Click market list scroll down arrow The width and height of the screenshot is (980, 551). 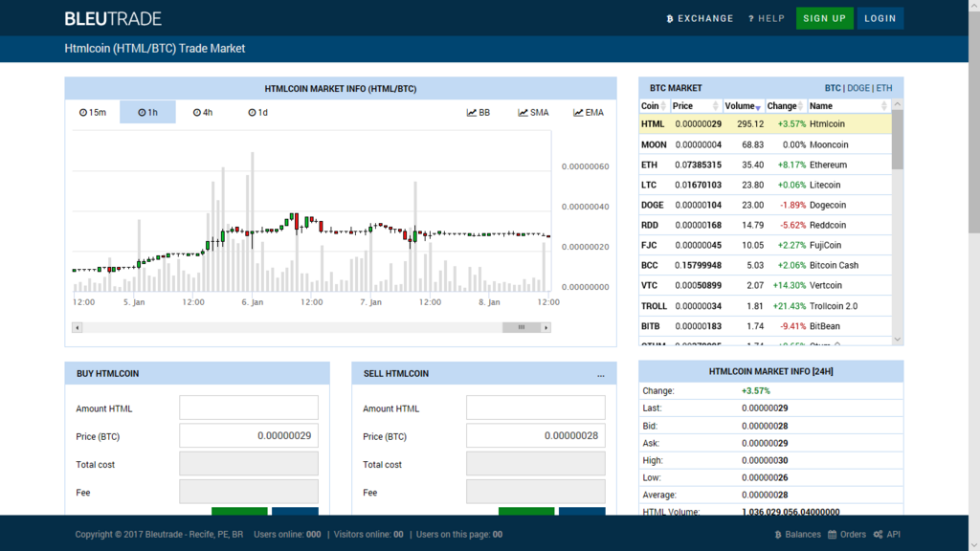click(898, 340)
